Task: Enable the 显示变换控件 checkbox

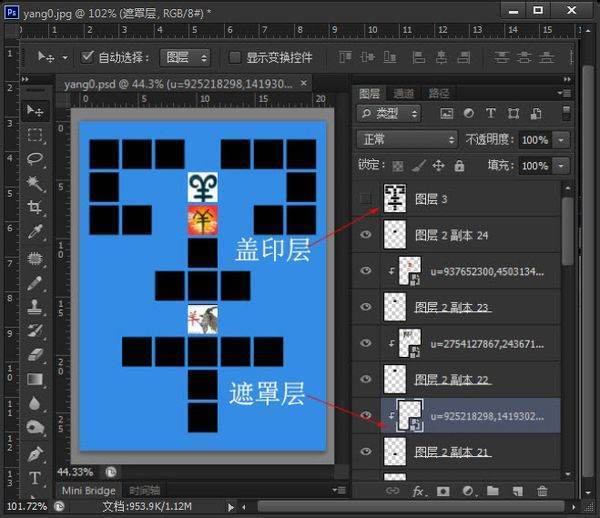Action: tap(235, 57)
